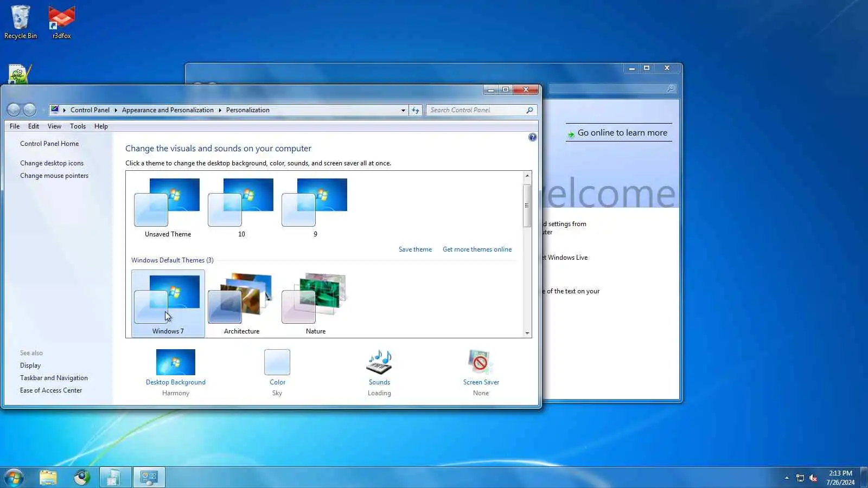
Task: Apply the Nature theme
Action: pos(315,304)
